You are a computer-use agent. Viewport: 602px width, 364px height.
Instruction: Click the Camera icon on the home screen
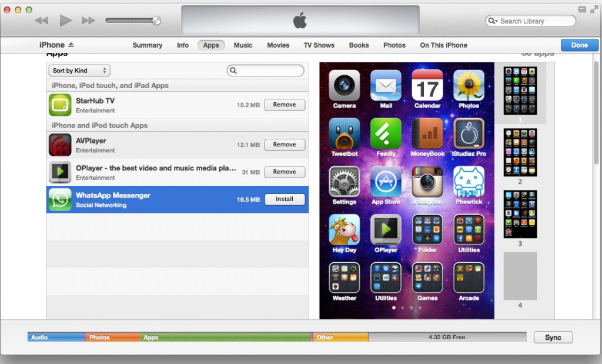tap(344, 86)
